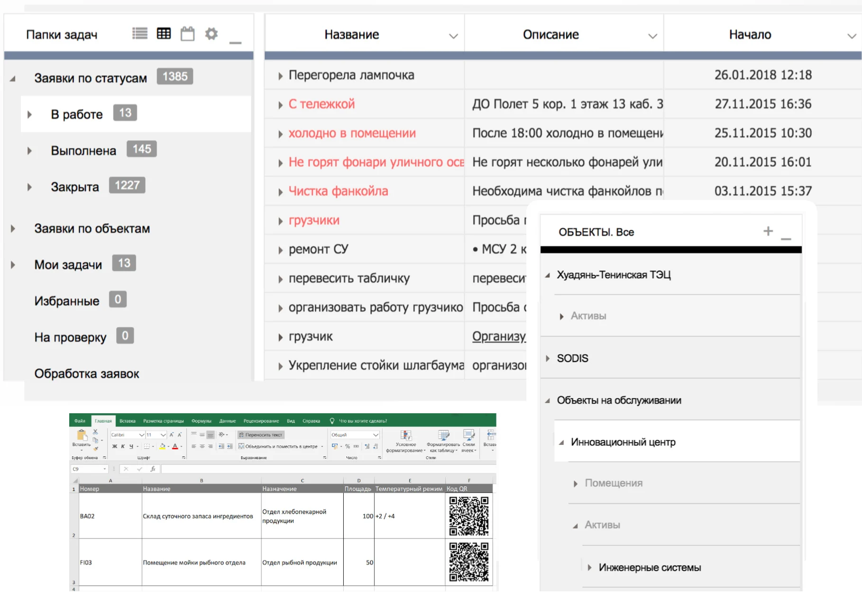Open the Название column dropdown chevron
The width and height of the screenshot is (862, 616).
(454, 36)
